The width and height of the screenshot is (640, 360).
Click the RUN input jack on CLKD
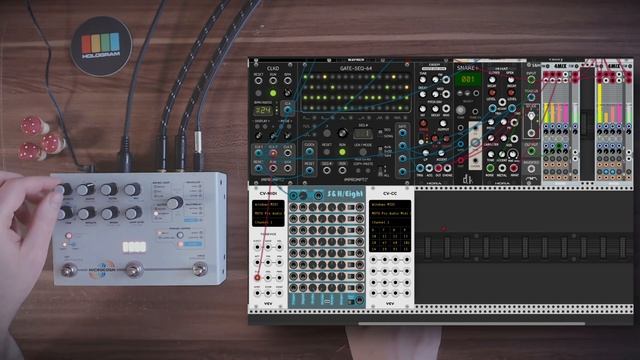pyautogui.click(x=273, y=81)
